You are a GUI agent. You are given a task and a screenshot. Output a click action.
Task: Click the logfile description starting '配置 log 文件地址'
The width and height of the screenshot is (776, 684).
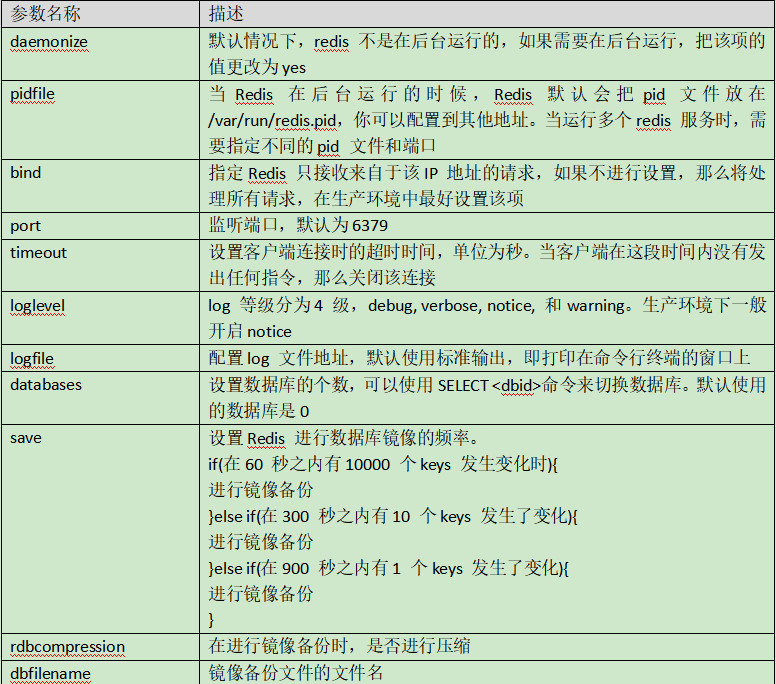[x=479, y=358]
